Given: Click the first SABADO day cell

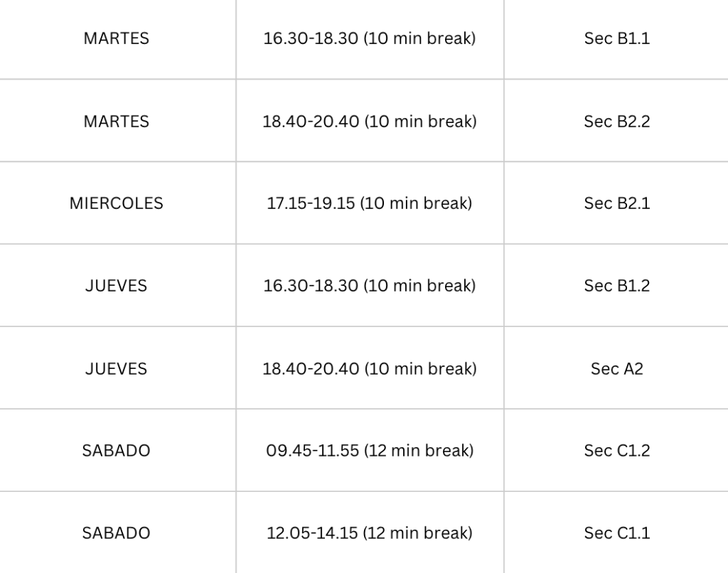Looking at the screenshot, I should tap(117, 451).
